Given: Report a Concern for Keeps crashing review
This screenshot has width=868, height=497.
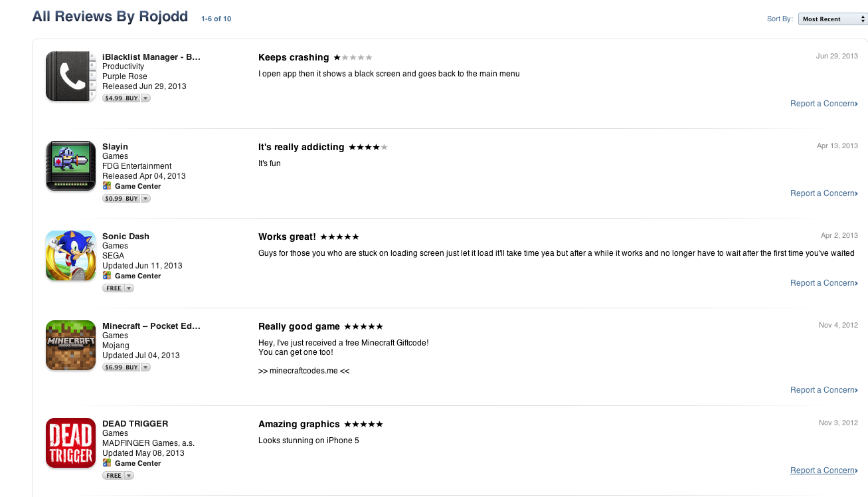Looking at the screenshot, I should coord(824,104).
